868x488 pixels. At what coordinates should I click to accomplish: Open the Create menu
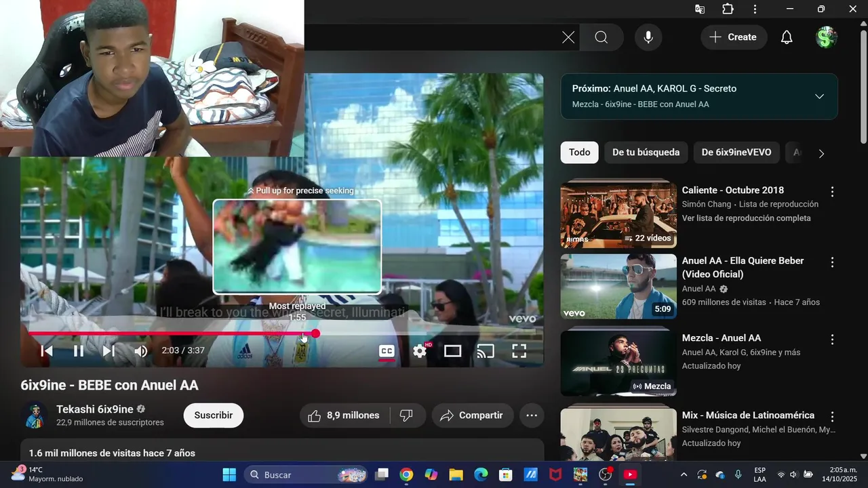click(x=734, y=37)
